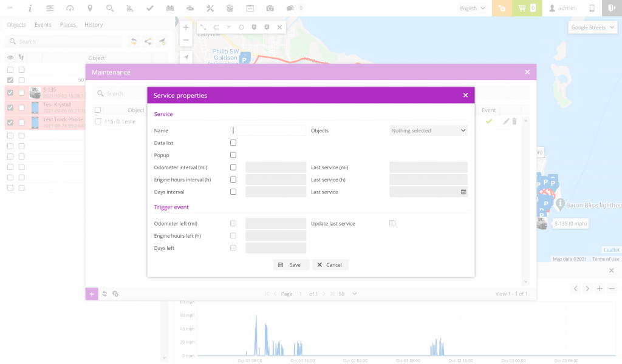Go to next page in Maintenance pager
Viewport: 622px width, 364px height.
click(x=324, y=294)
